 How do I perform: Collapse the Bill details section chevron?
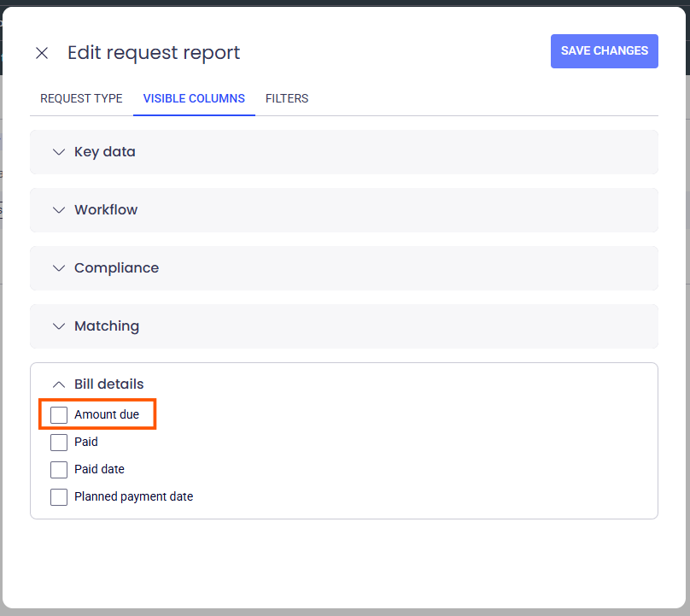point(59,384)
